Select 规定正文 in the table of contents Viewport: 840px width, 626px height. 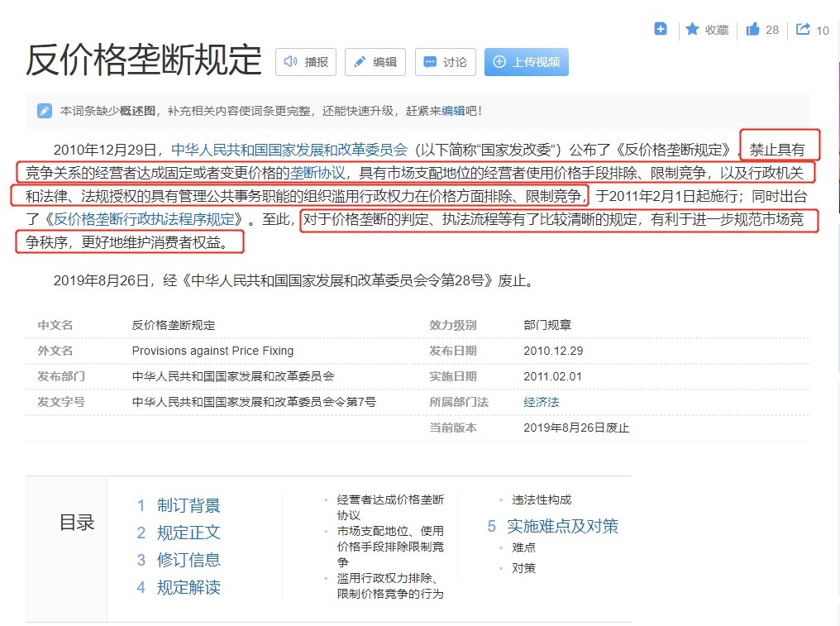tap(189, 533)
